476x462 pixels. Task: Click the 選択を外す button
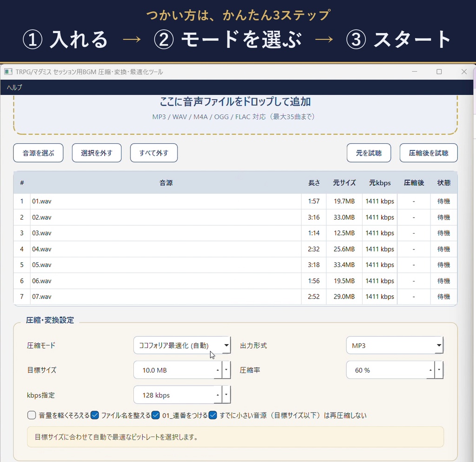[x=97, y=153]
